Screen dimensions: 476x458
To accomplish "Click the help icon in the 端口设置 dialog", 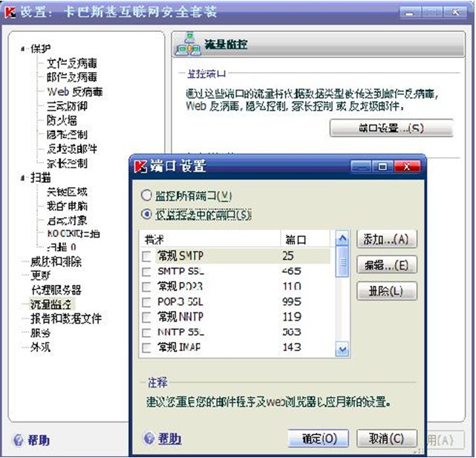I will tap(149, 439).
